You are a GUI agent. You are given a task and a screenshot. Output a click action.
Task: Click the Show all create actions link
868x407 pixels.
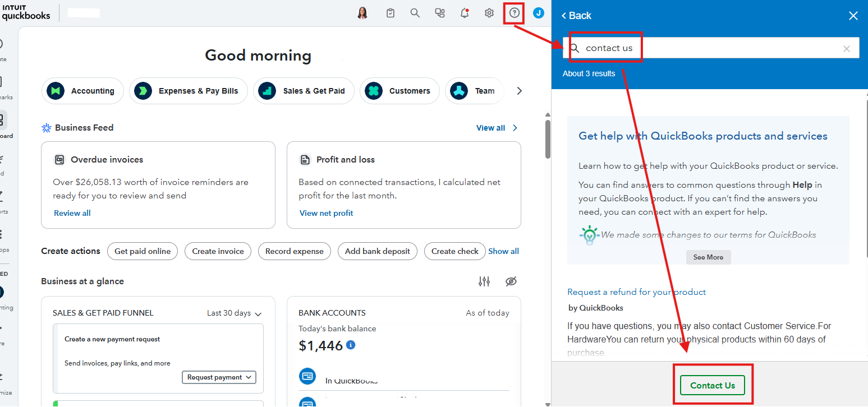click(x=503, y=251)
